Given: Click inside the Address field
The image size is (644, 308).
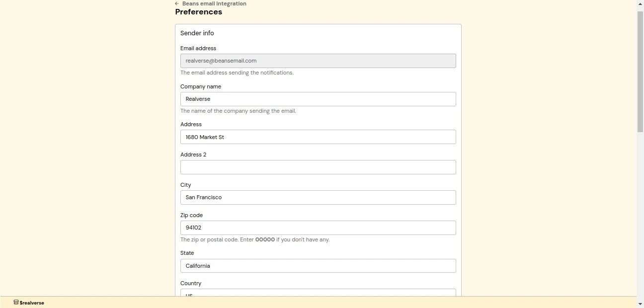Looking at the screenshot, I should coord(318,137).
